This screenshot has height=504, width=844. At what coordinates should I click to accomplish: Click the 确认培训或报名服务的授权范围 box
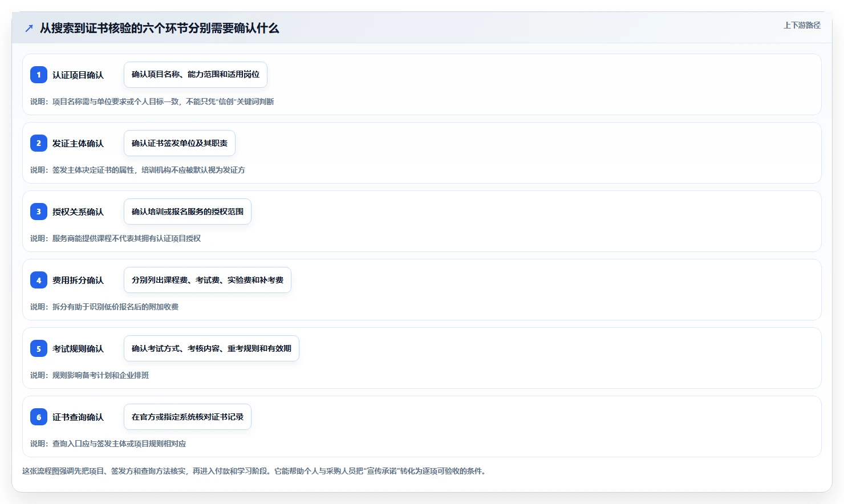pos(188,212)
